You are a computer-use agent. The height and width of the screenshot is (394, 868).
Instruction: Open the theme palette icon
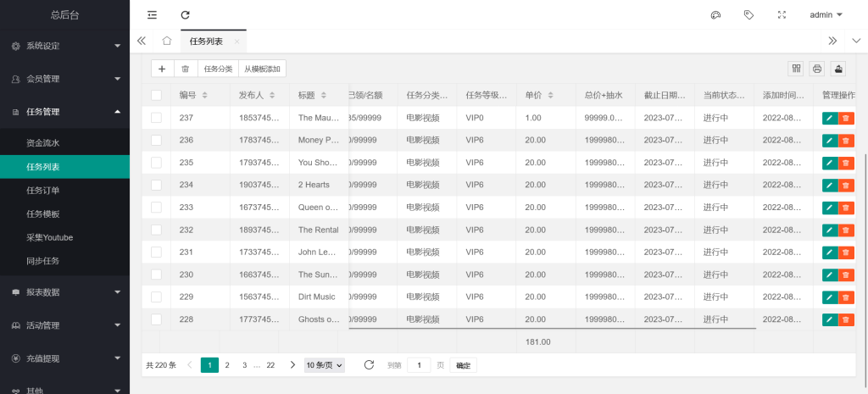(715, 15)
